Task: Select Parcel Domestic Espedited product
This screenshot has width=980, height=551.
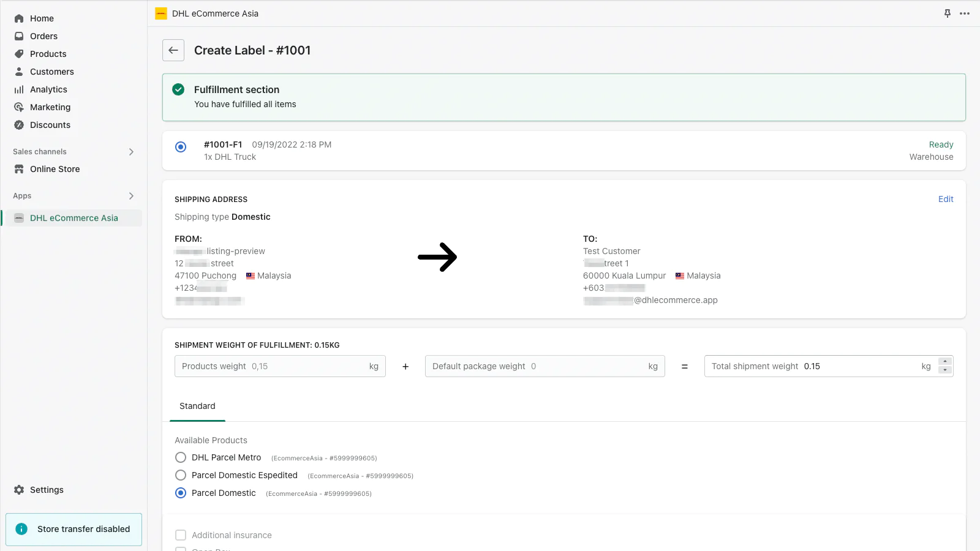Action: tap(181, 475)
